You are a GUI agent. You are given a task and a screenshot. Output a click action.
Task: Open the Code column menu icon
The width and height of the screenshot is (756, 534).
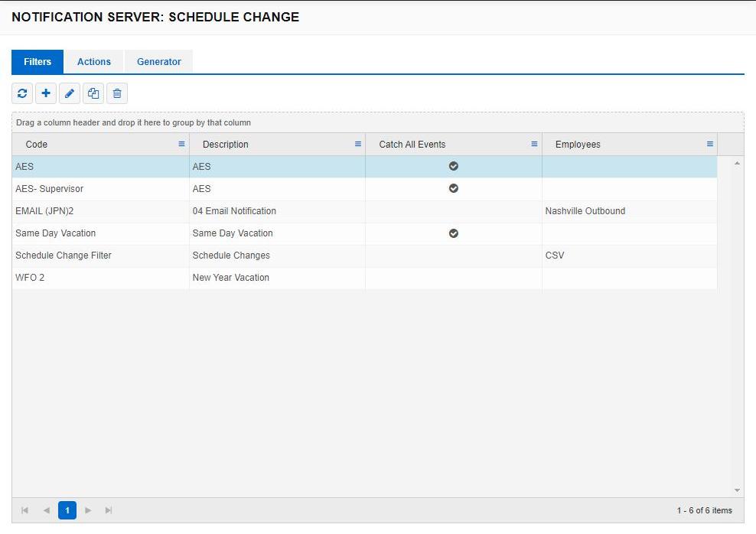click(181, 144)
